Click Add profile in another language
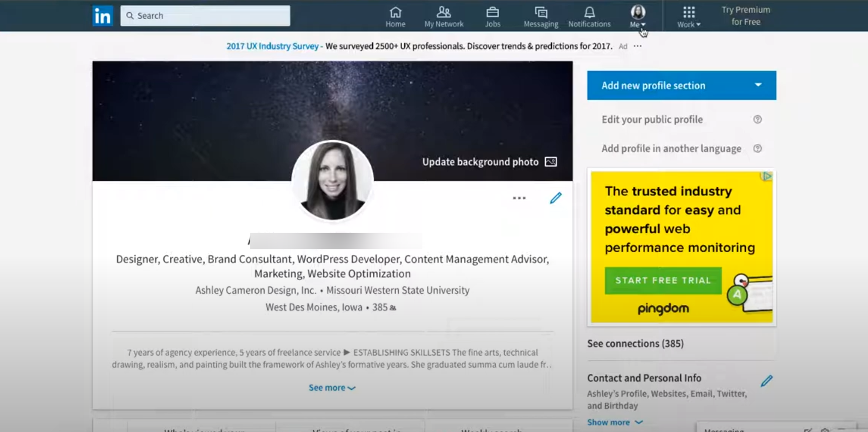This screenshot has height=432, width=868. (671, 148)
